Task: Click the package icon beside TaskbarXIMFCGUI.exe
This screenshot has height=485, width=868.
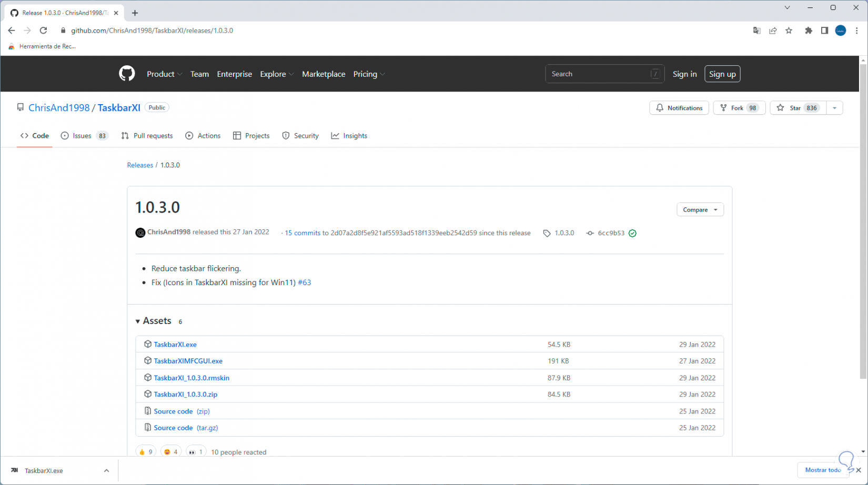Action: [x=148, y=361]
